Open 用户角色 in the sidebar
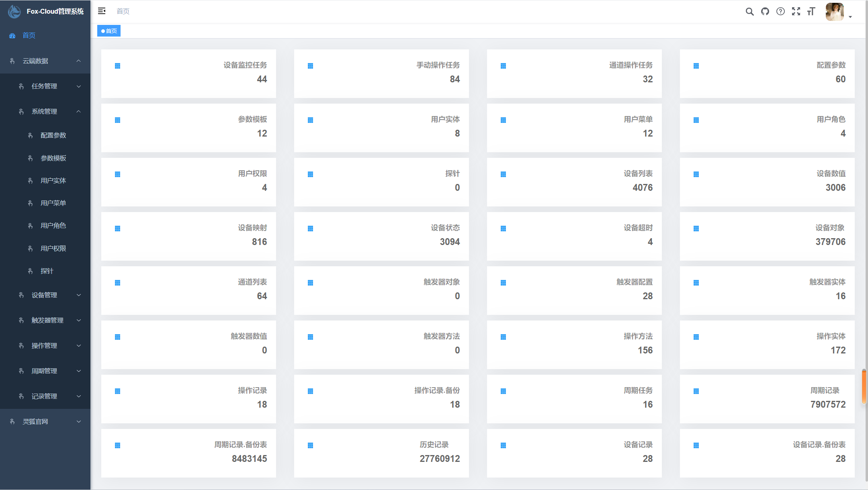 click(x=45, y=226)
